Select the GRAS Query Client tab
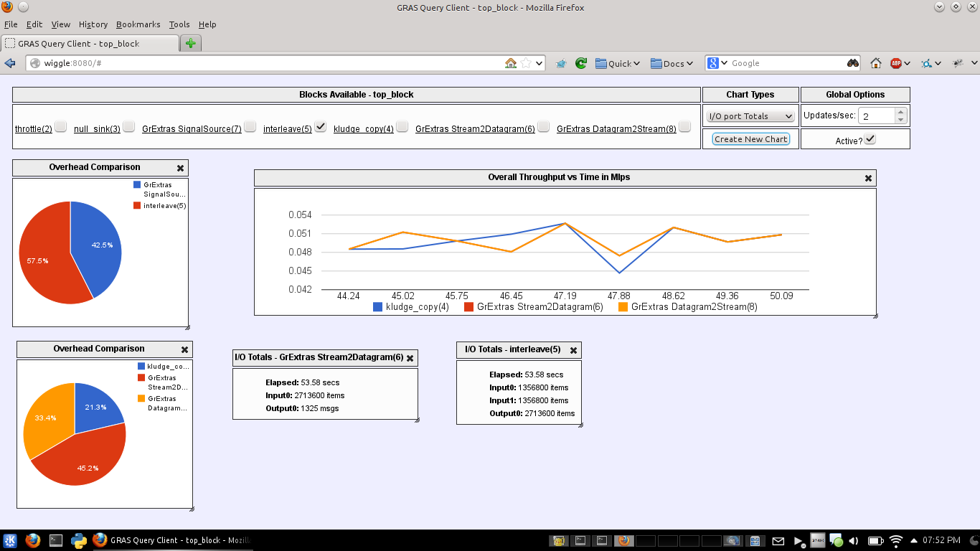This screenshot has height=551, width=980. [90, 43]
